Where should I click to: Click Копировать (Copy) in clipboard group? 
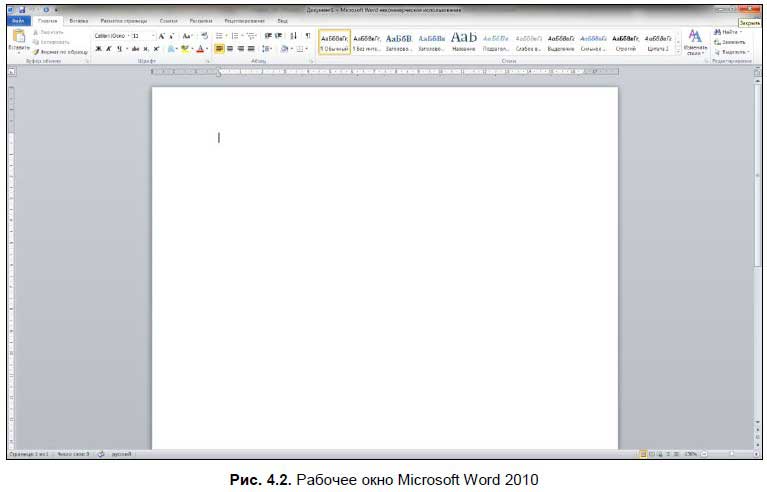pyautogui.click(x=51, y=42)
